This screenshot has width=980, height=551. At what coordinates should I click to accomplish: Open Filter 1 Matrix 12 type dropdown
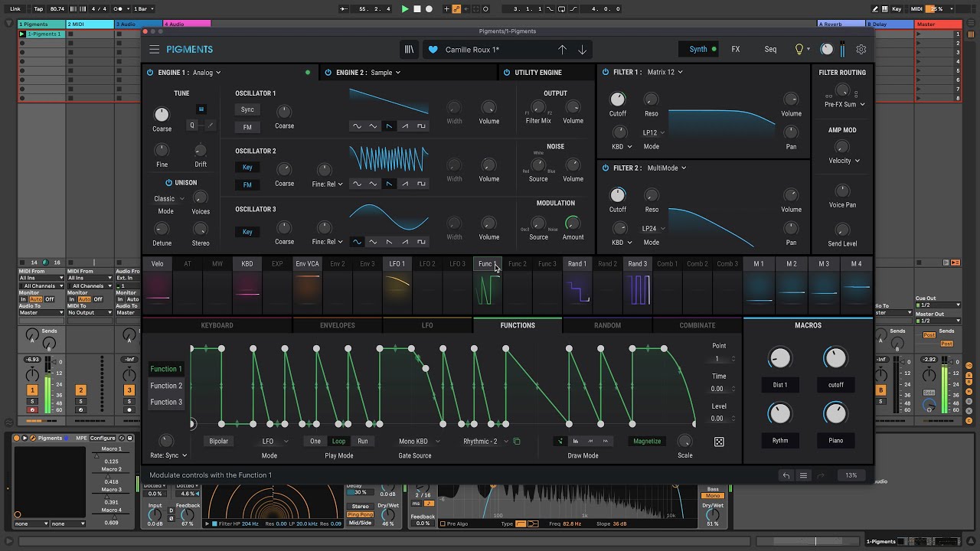[665, 72]
